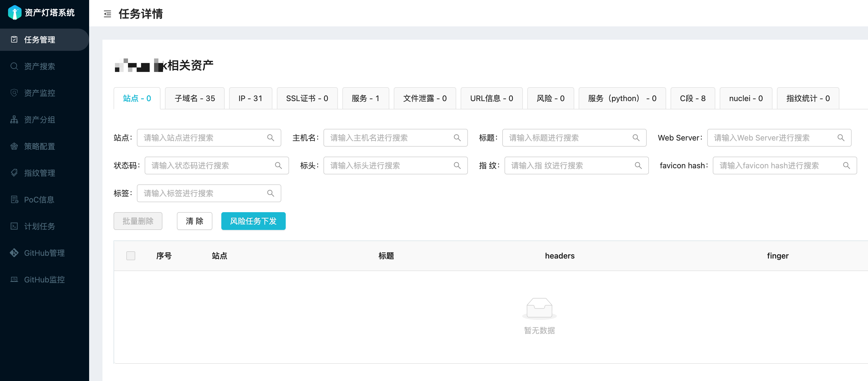Screen dimensions: 868x381
Task: Click the search icon in 指纹 field
Action: tap(638, 166)
